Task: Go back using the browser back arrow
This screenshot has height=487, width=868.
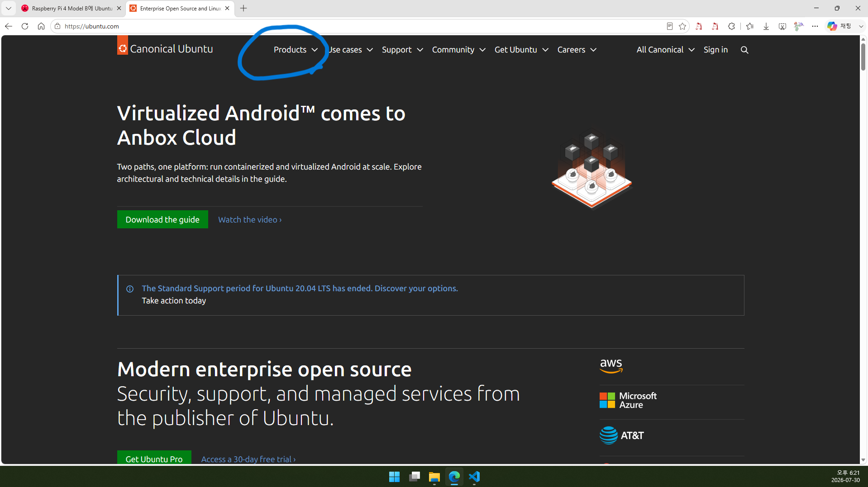Action: click(9, 26)
